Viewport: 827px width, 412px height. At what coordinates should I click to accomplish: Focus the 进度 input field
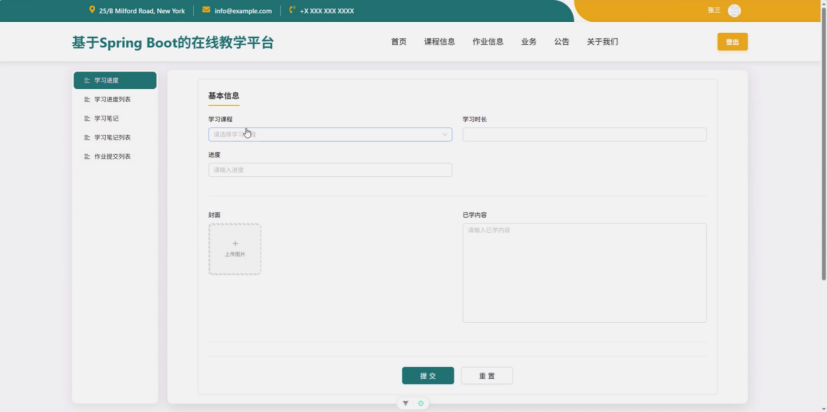(330, 170)
